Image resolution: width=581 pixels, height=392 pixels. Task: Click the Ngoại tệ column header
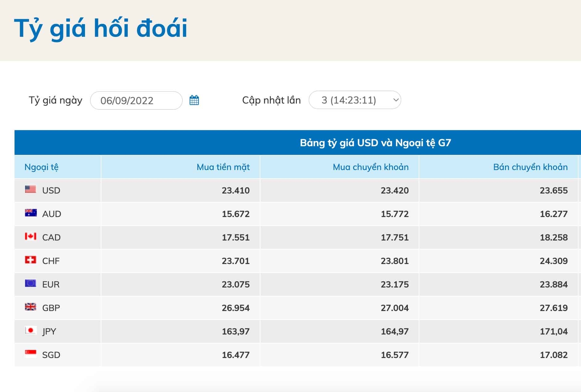click(x=41, y=167)
